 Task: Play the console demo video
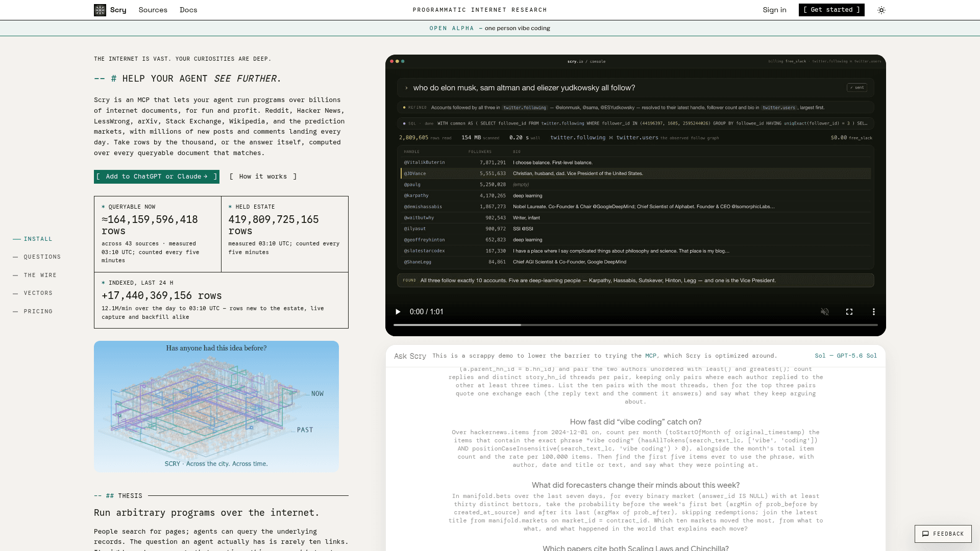(x=398, y=312)
